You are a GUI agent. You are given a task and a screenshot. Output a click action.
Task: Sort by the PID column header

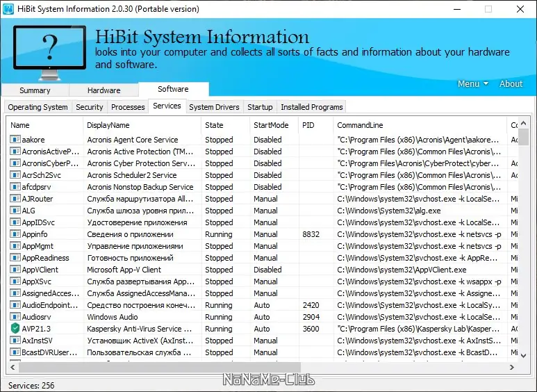click(x=316, y=125)
